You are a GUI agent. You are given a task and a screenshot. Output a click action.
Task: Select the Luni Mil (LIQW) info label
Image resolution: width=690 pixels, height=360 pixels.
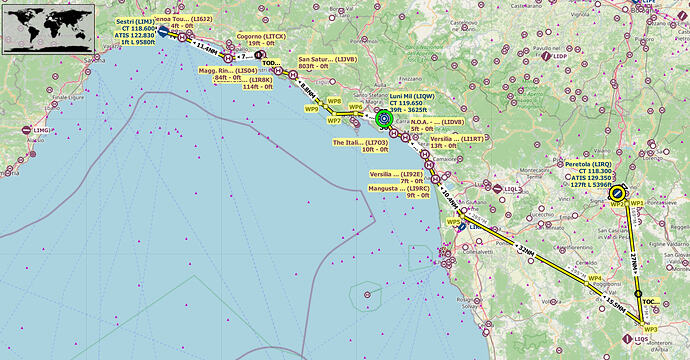pyautogui.click(x=412, y=103)
